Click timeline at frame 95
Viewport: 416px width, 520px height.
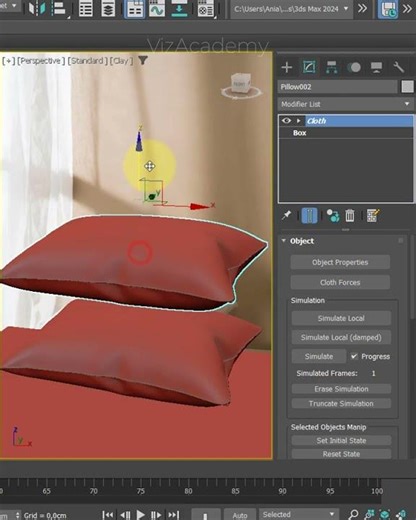coord(330,491)
